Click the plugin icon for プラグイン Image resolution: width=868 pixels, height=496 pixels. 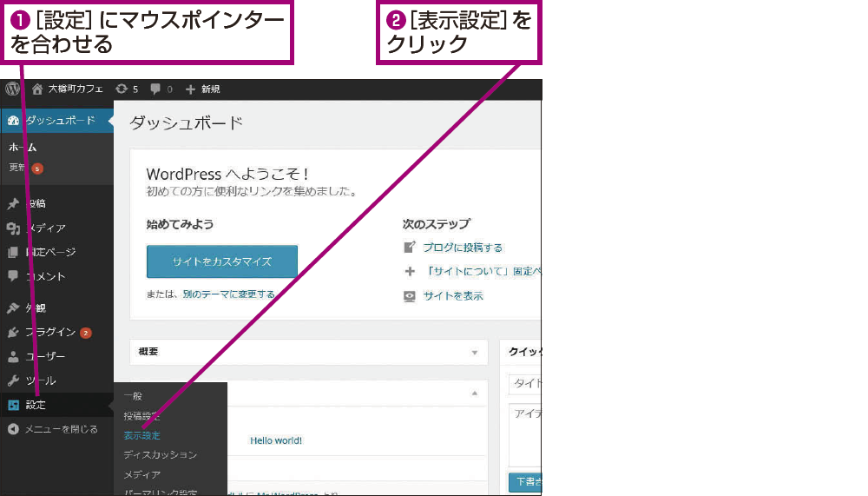point(13,333)
